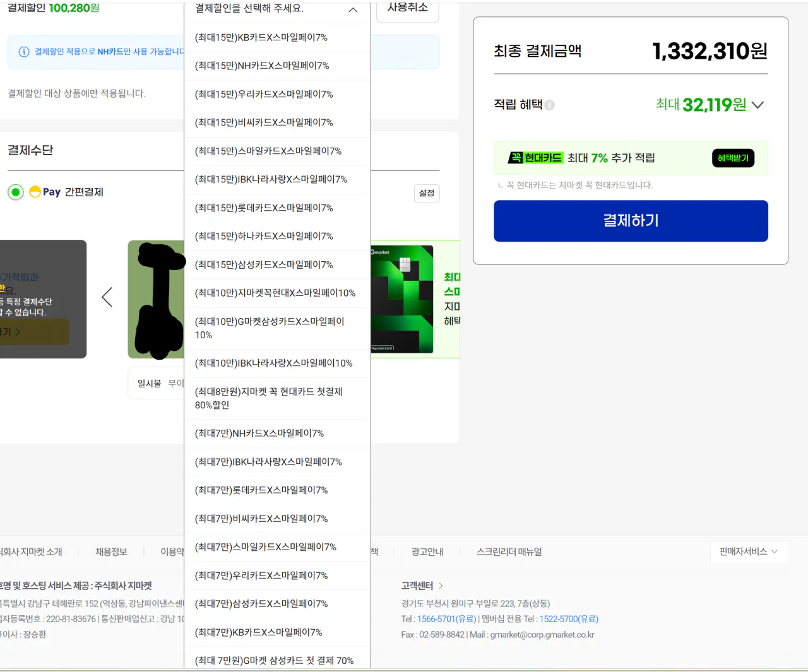This screenshot has height=672, width=808.
Task: Choose (최대7만)비씨카드X스마일페이7% option
Action: (x=277, y=518)
